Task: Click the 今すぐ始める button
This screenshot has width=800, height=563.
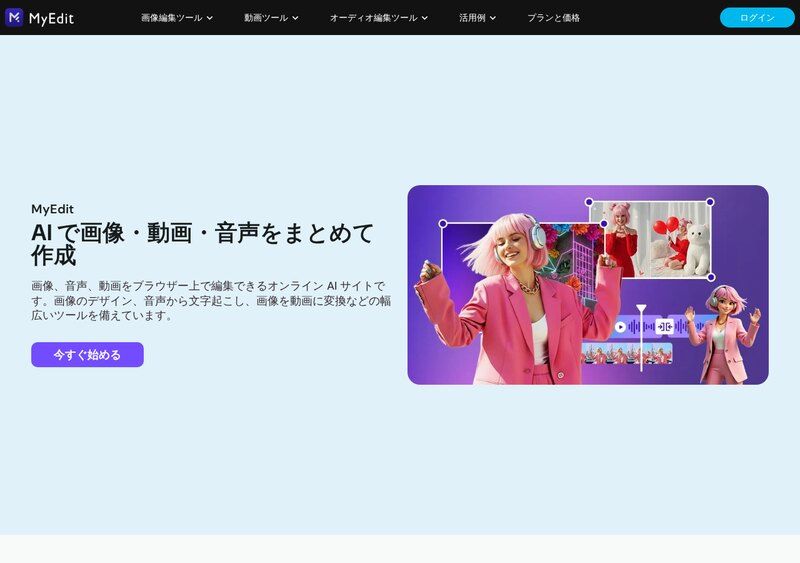Action: (x=87, y=355)
